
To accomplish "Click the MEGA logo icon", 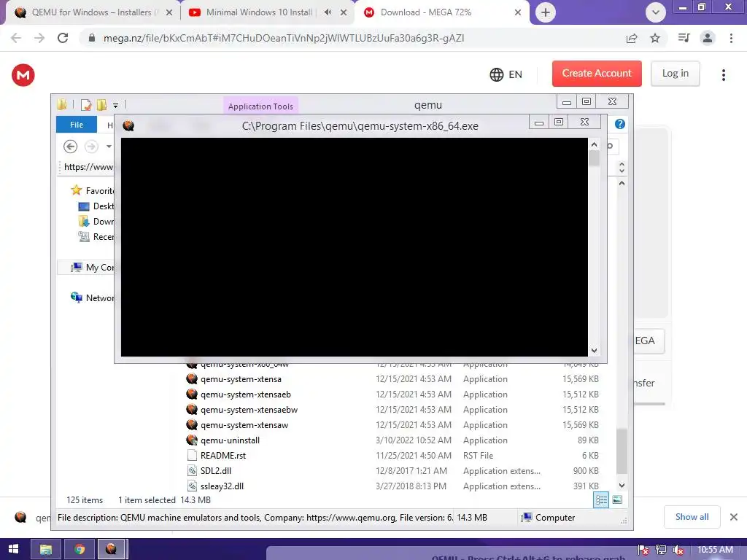I will pos(23,75).
